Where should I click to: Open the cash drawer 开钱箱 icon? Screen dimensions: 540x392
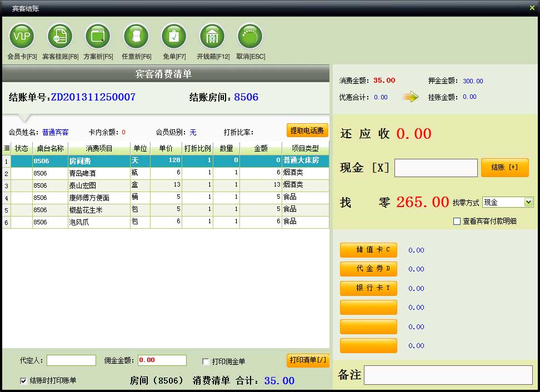(x=212, y=37)
